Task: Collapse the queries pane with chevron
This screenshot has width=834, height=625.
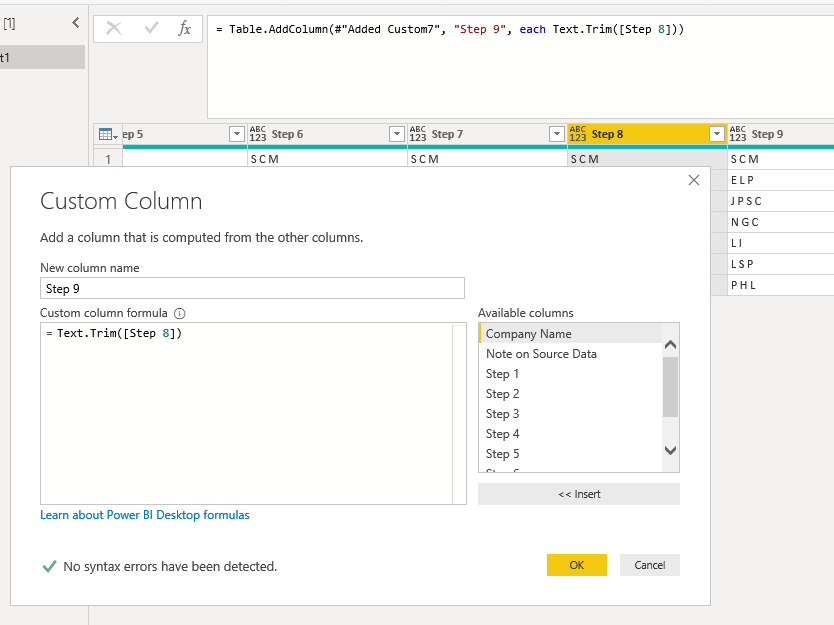Action: pyautogui.click(x=76, y=22)
